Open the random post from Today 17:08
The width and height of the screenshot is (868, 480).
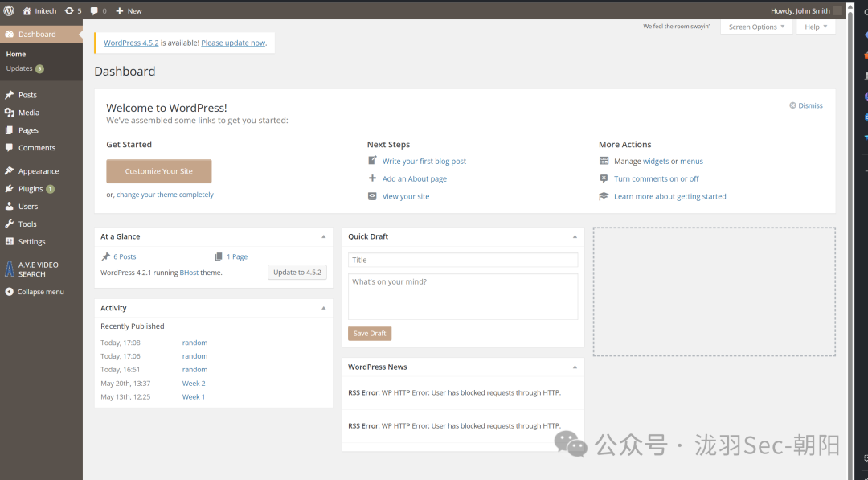[x=194, y=343]
